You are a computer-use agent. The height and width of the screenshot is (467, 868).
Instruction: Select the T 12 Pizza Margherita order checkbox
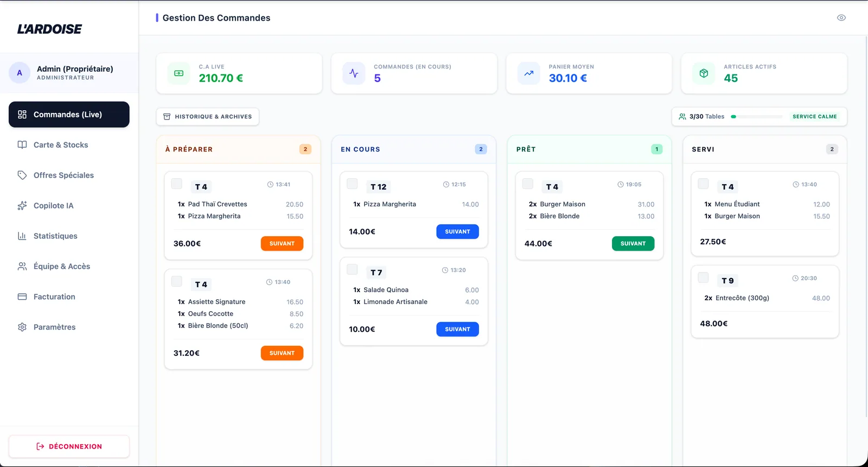click(352, 184)
